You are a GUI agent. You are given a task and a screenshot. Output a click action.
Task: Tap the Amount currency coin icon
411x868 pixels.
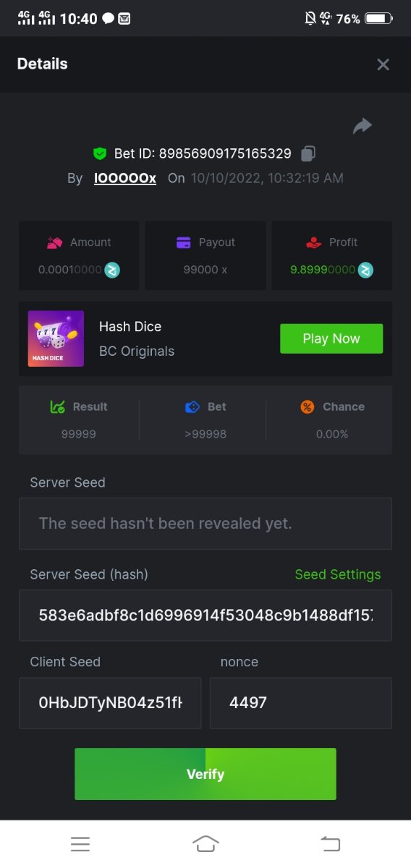click(112, 270)
